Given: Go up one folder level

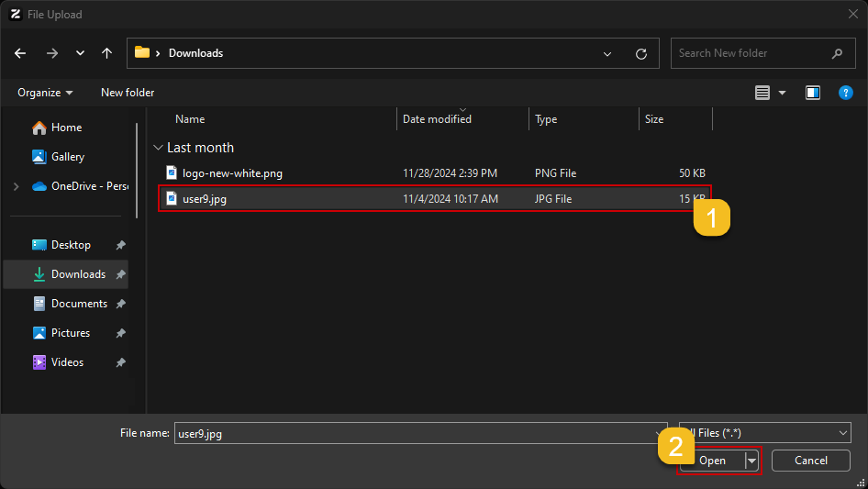Looking at the screenshot, I should [107, 53].
